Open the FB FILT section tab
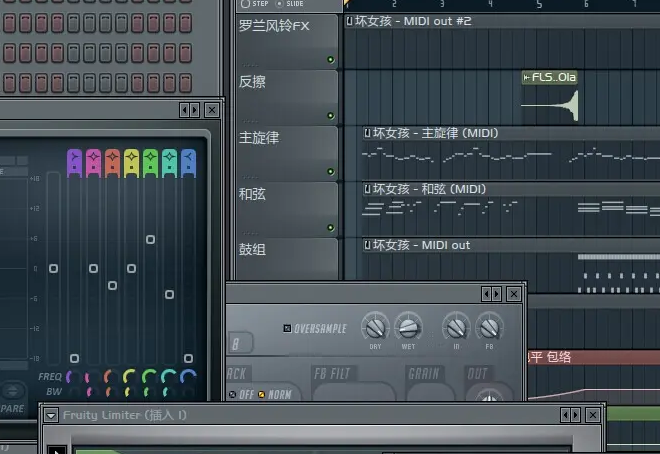This screenshot has width=660, height=454. pos(332,374)
